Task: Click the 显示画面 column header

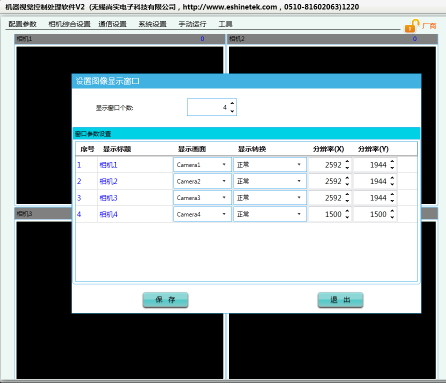Action: pos(192,149)
